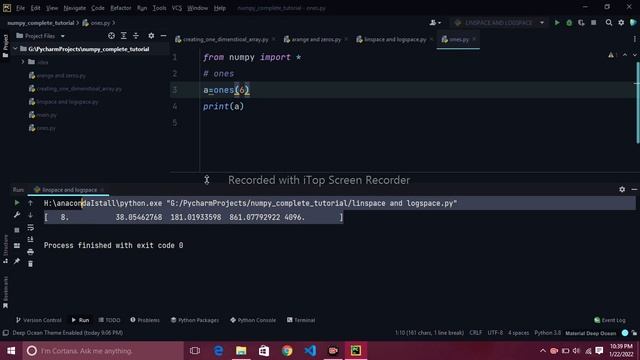The image size is (640, 360).
Task: Open the run configuration dropdown
Action: click(x=500, y=23)
